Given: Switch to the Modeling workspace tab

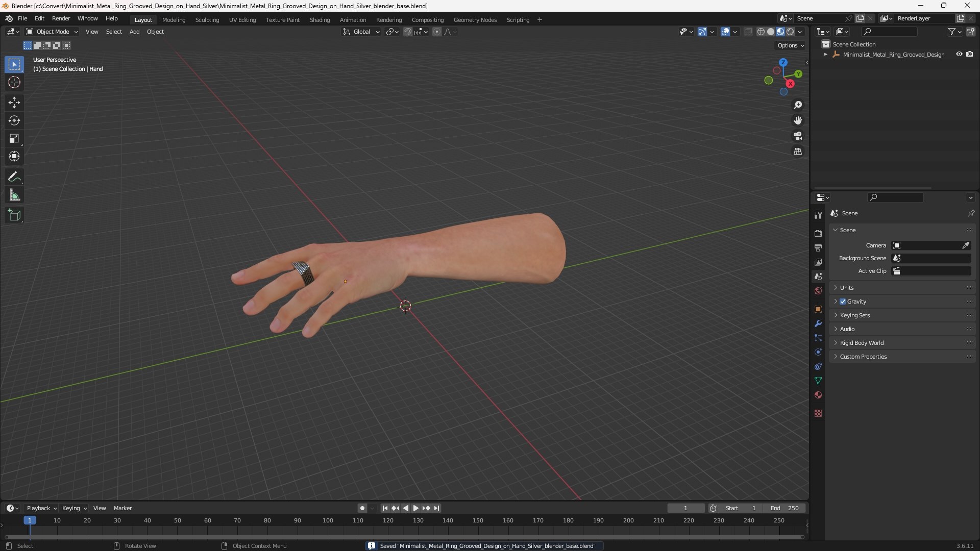Looking at the screenshot, I should click(174, 20).
